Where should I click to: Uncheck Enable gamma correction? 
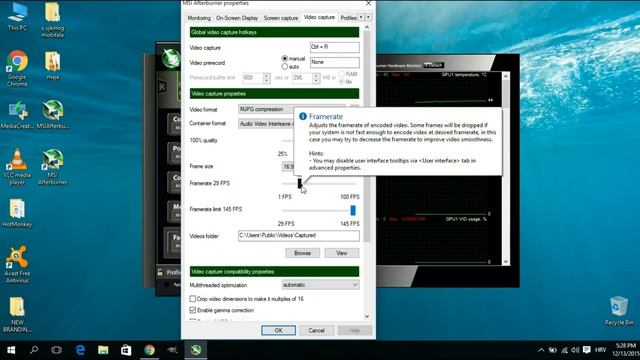coord(193,310)
